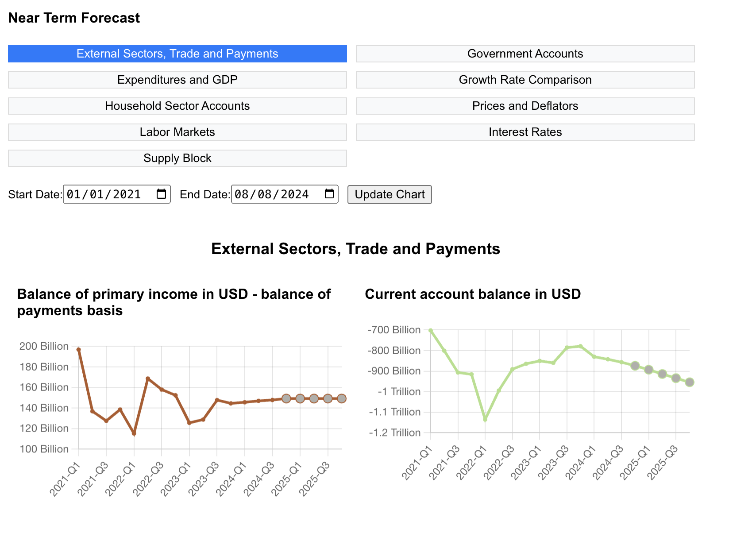Screen dimensions: 756x533
Task: Click 2022-Q1 trough on current account chart
Action: coord(485,419)
